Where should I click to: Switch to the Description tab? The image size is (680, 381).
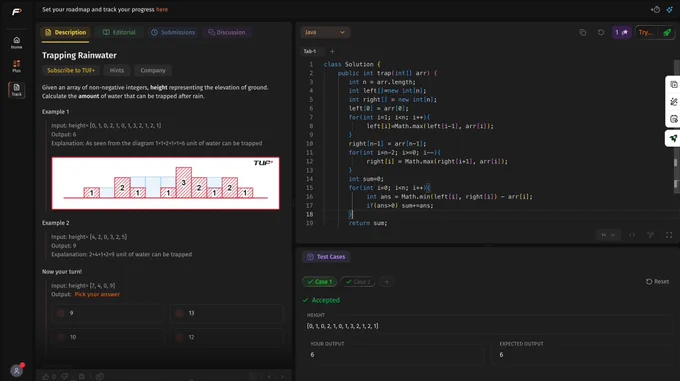coord(65,33)
